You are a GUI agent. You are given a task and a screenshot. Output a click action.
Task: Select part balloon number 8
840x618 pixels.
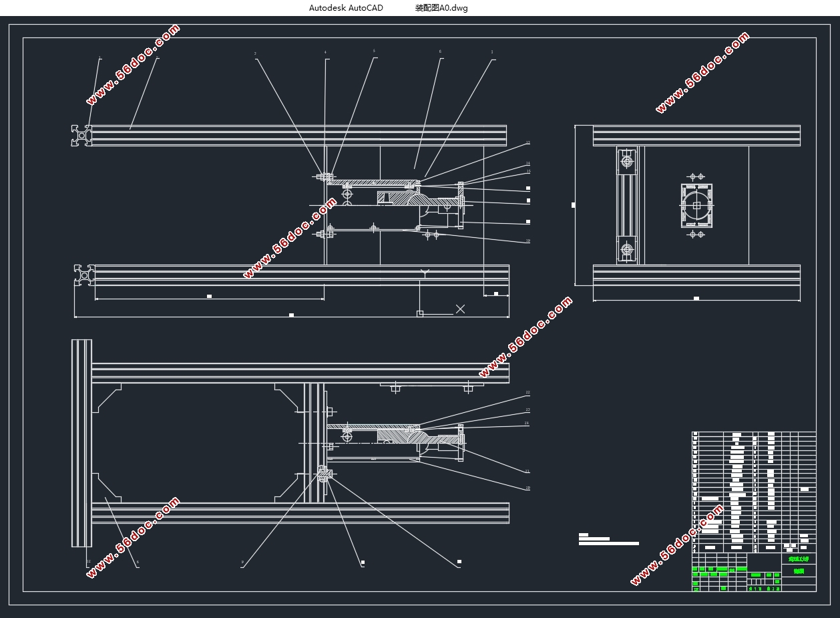(x=138, y=563)
